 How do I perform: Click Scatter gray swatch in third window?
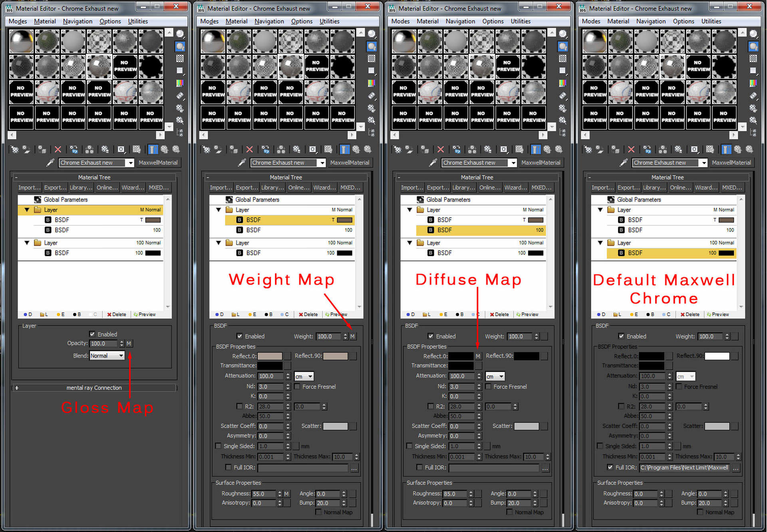pyautogui.click(x=526, y=426)
